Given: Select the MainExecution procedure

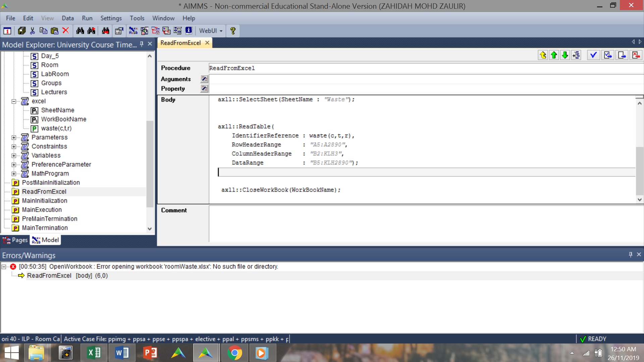Looking at the screenshot, I should pyautogui.click(x=42, y=210).
